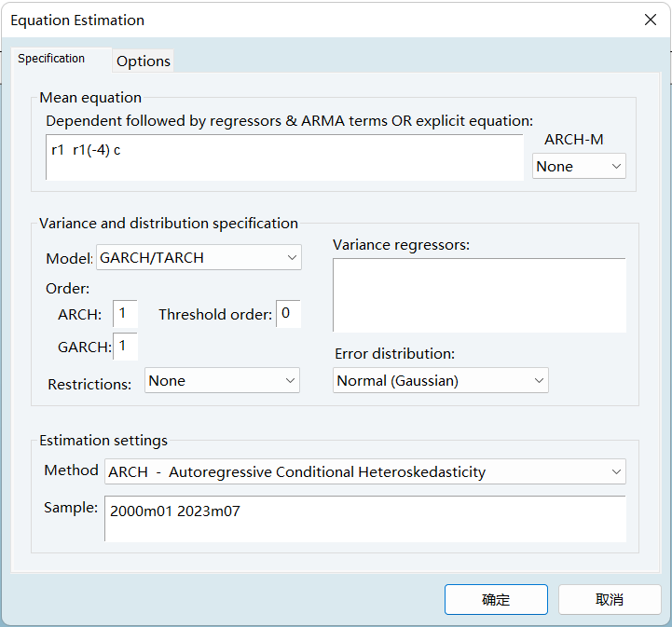This screenshot has height=627, width=672.
Task: Select the Specification tab
Action: [x=51, y=59]
